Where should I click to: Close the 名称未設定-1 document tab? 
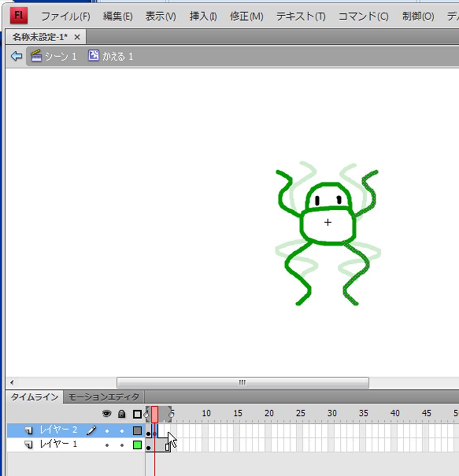click(x=77, y=37)
